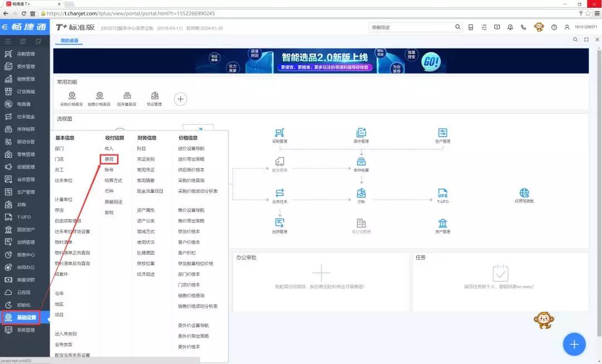Click the search magnifier in search box
This screenshot has height=364, width=602.
pos(458,27)
